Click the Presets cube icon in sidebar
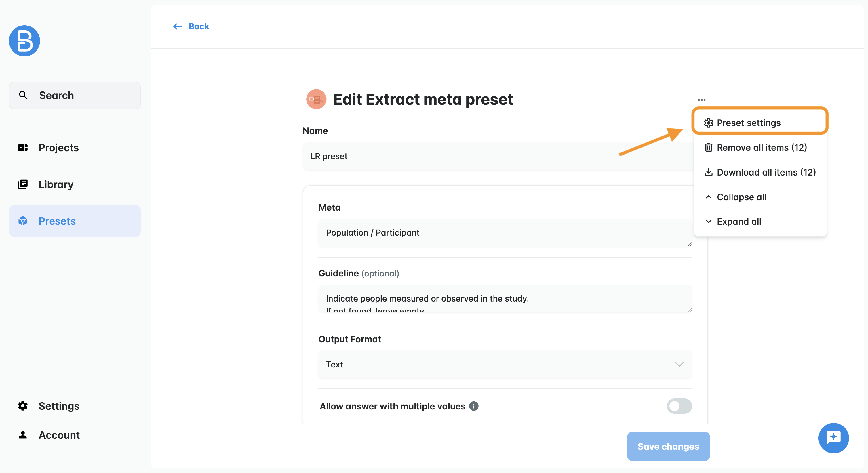 (x=23, y=221)
